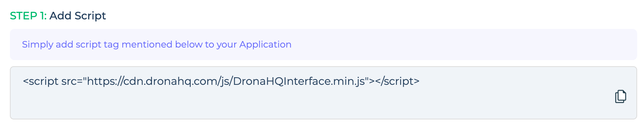Click 'to your' words in the info banner
This screenshot has width=644, height=140.
[x=221, y=45]
